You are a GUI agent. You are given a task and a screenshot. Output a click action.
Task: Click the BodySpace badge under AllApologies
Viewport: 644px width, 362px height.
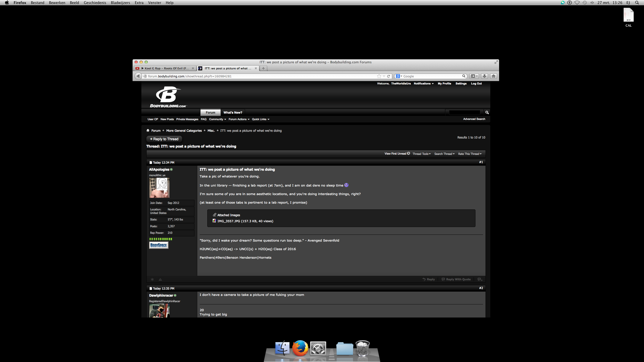pos(158,245)
